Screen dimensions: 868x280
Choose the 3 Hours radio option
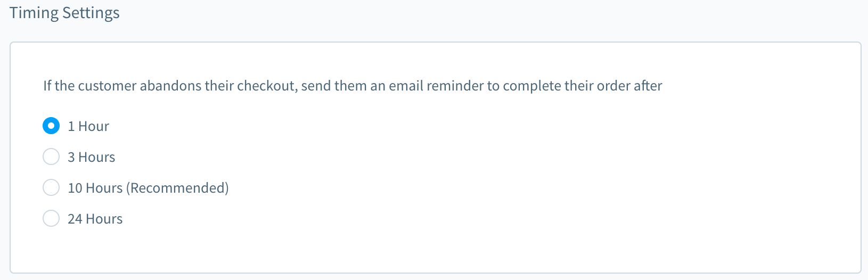pos(51,157)
